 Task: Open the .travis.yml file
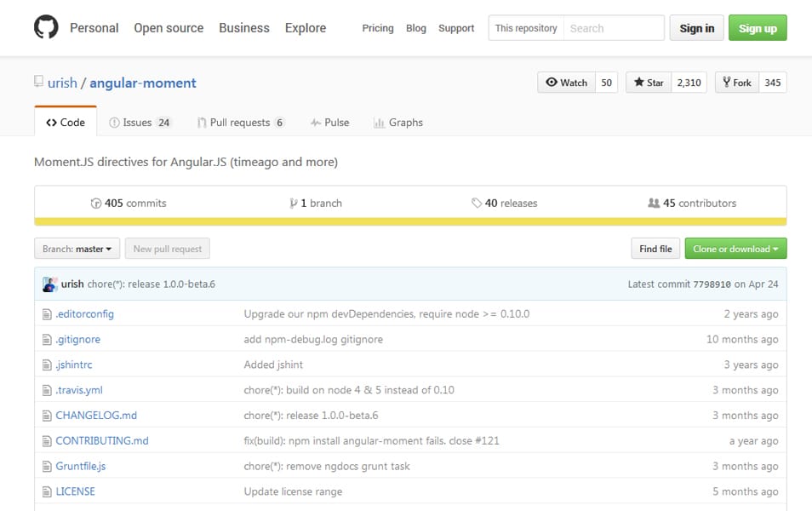(x=79, y=390)
